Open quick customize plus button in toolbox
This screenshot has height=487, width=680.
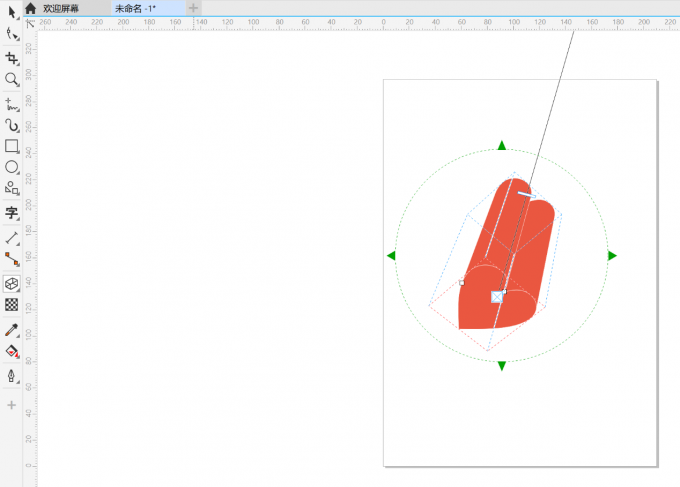pos(12,405)
